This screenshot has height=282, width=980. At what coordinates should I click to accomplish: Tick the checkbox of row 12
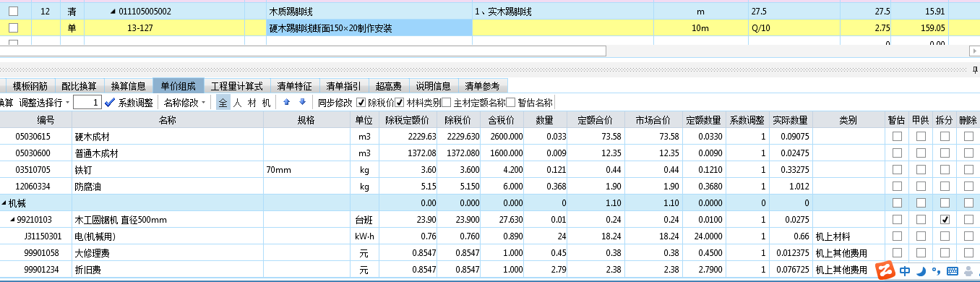tap(13, 12)
